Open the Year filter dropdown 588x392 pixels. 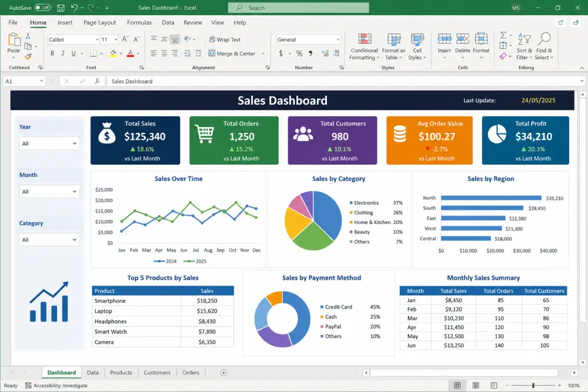[49, 143]
